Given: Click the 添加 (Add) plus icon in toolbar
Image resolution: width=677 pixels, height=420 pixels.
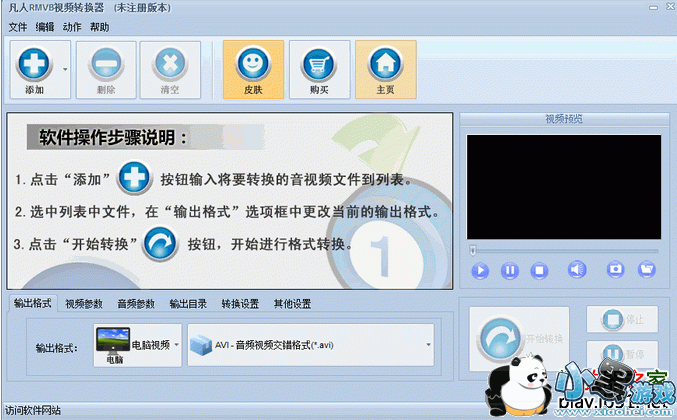Looking at the screenshot, I should click(34, 65).
